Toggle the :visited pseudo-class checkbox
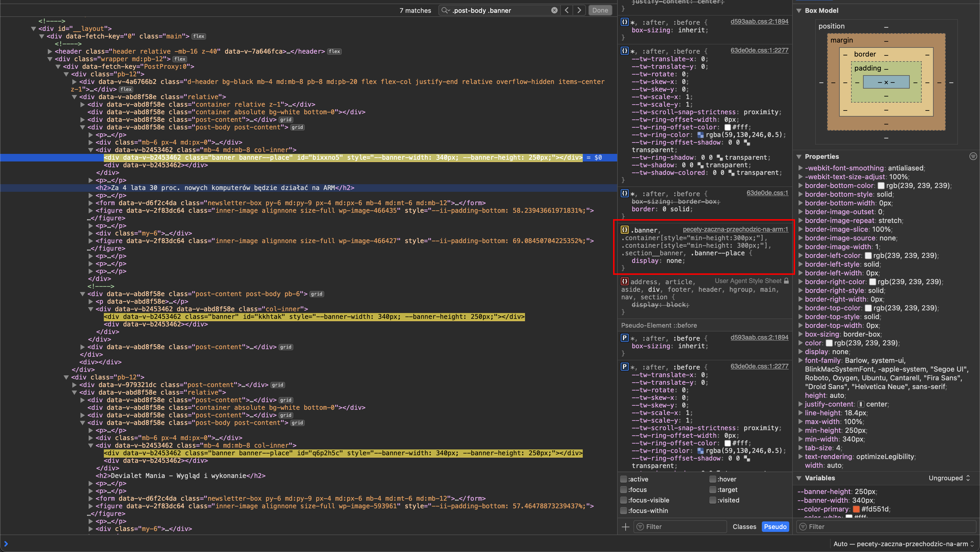980x552 pixels. (x=712, y=500)
